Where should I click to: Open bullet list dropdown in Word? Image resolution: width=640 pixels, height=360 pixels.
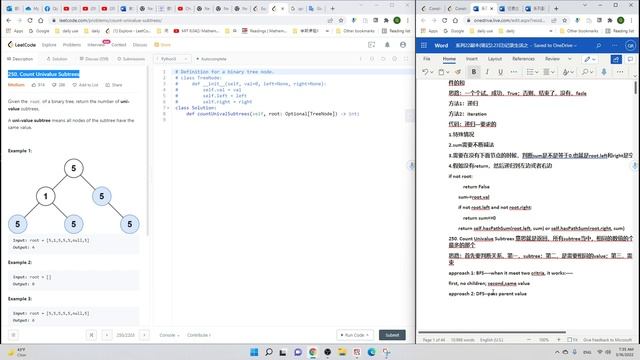click(537, 72)
